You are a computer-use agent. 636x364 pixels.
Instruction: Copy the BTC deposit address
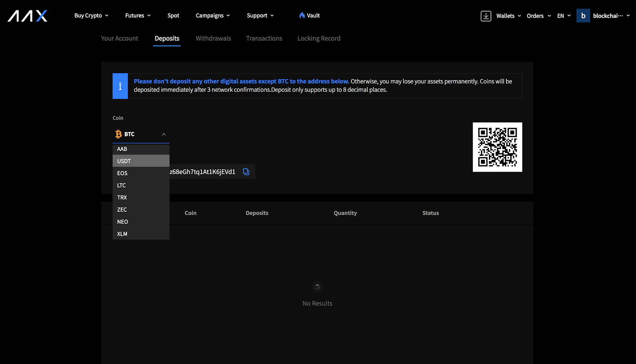[246, 172]
